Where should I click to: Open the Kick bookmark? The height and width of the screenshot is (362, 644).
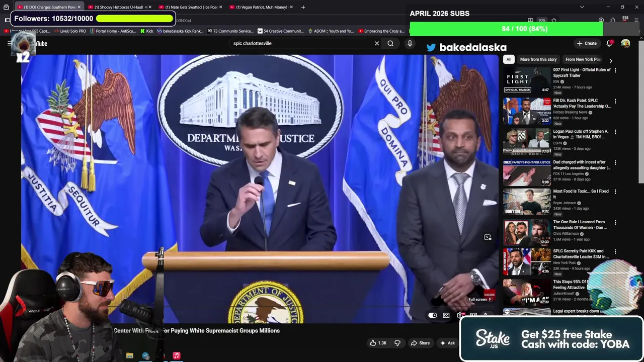click(146, 31)
